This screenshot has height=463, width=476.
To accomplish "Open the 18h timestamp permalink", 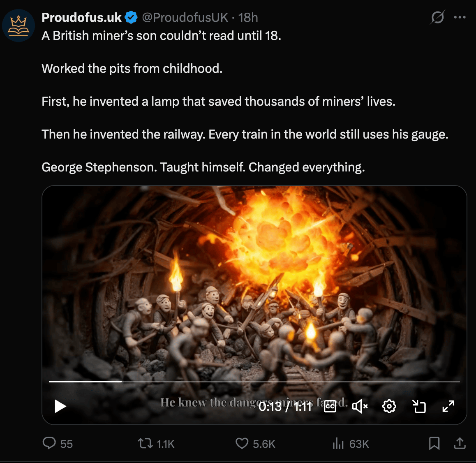I will pos(248,18).
